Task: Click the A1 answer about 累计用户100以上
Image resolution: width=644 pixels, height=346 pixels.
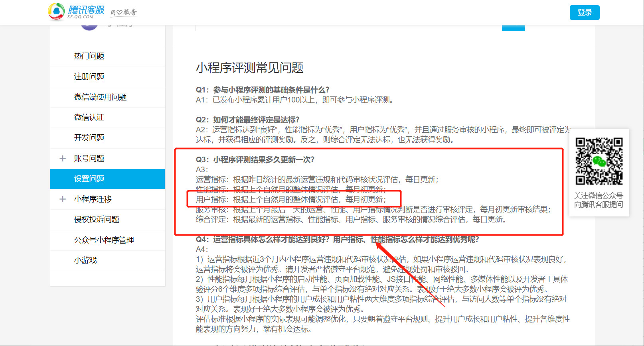Action: click(294, 100)
